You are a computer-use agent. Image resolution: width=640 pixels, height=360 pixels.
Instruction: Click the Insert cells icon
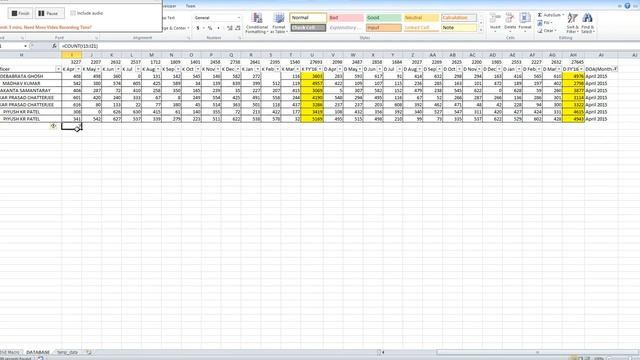pyautogui.click(x=495, y=18)
